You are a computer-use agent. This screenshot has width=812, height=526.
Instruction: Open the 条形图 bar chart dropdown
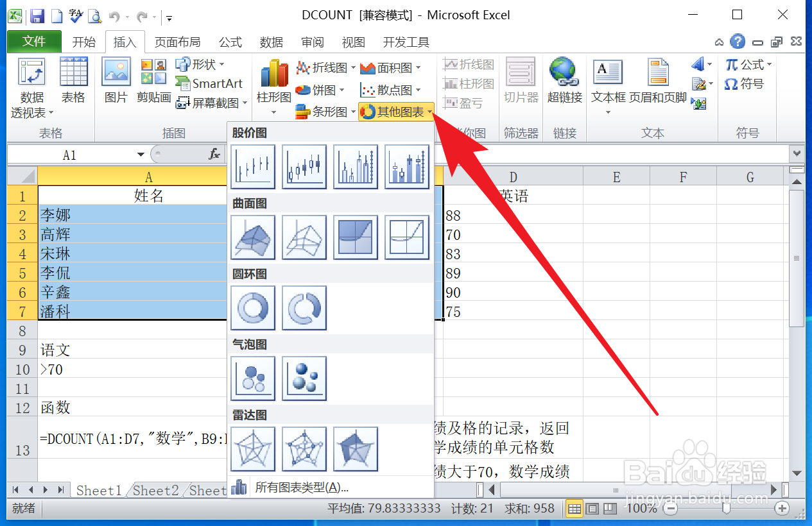tap(325, 112)
